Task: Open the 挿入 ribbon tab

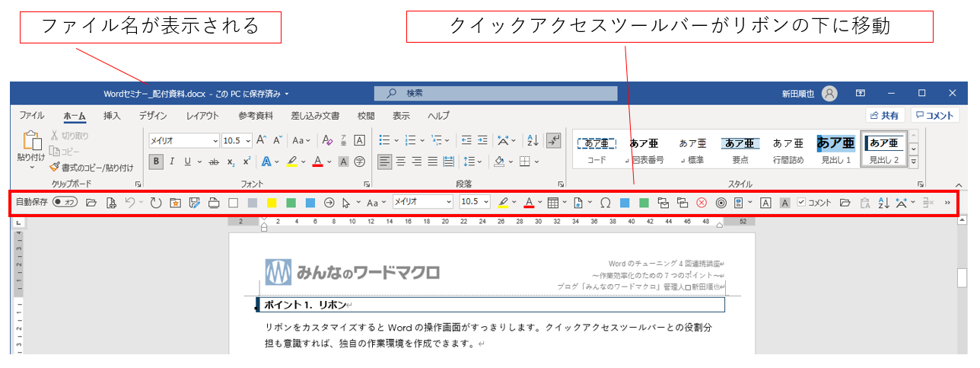Action: (x=112, y=116)
